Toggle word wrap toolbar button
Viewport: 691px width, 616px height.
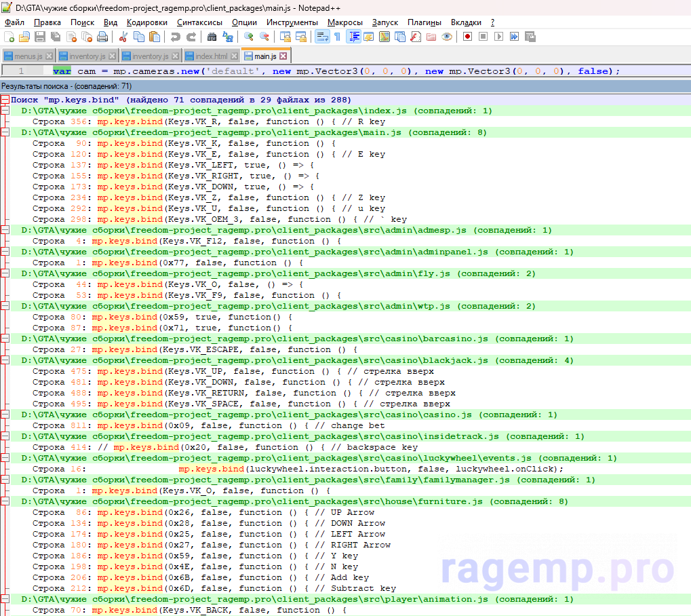point(322,37)
